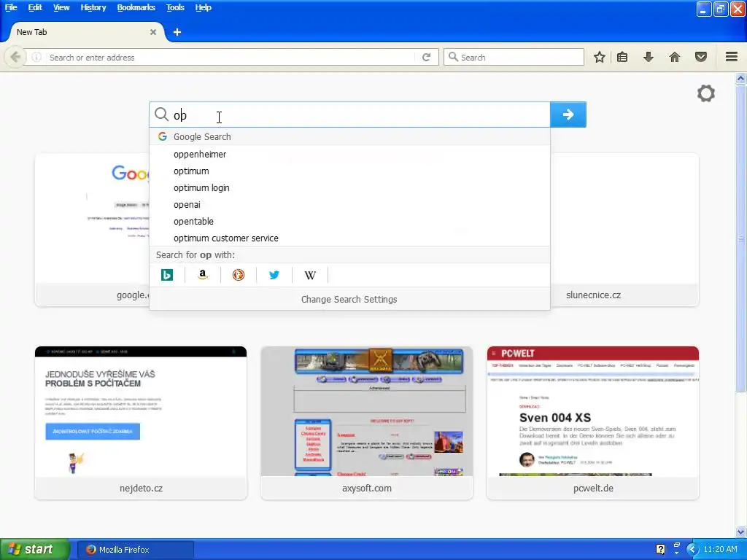
Task: Click the back navigation arrow
Action: pos(15,57)
